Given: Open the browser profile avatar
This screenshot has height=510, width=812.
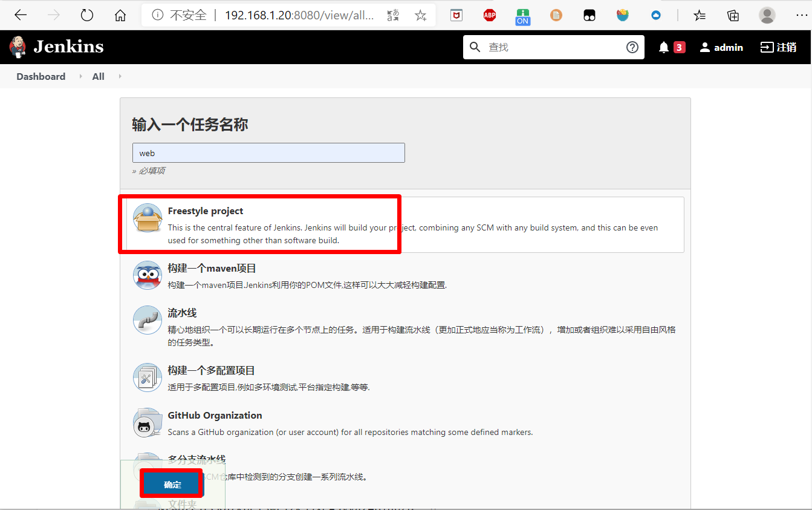Looking at the screenshot, I should tap(767, 15).
